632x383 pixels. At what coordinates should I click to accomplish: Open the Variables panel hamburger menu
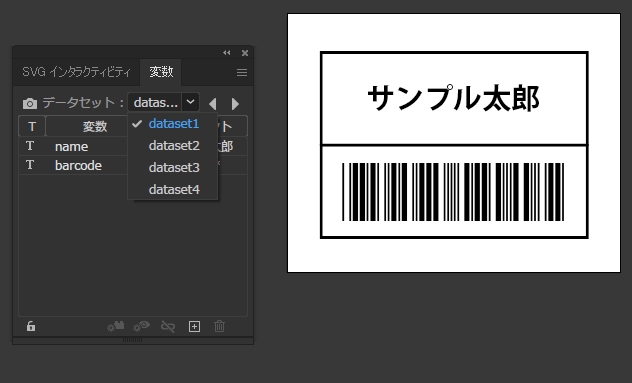[x=242, y=73]
